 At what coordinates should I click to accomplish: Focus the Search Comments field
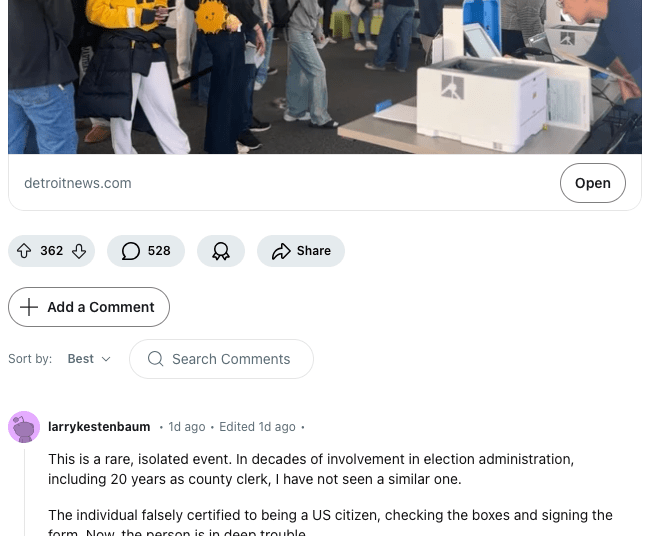(x=221, y=359)
